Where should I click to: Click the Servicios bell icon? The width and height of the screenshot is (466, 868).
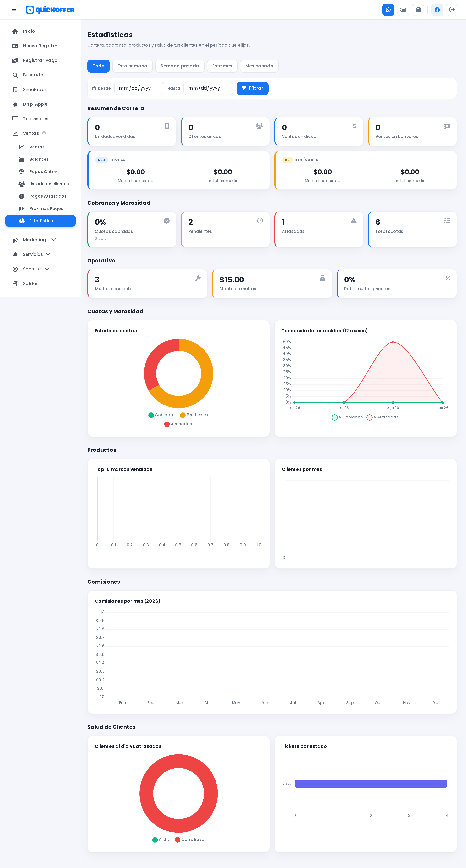15,254
